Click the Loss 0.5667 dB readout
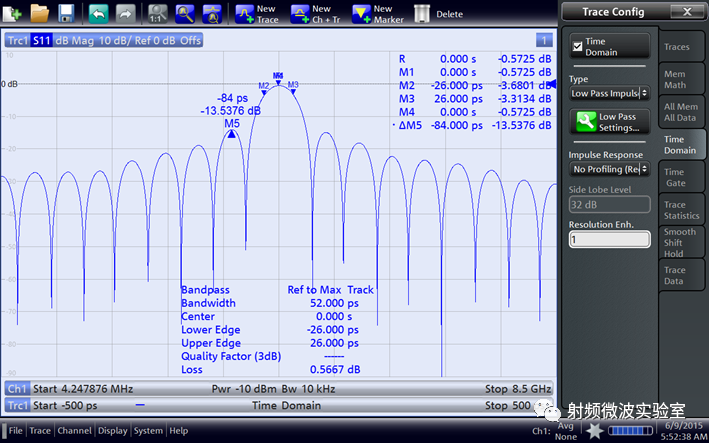Image resolution: width=709 pixels, height=443 pixels. click(270, 369)
